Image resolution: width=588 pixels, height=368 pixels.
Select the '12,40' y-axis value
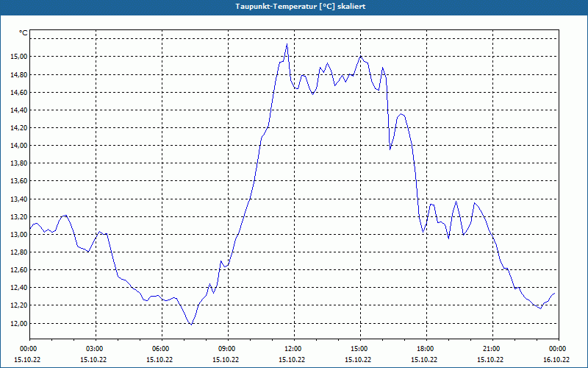(x=21, y=288)
